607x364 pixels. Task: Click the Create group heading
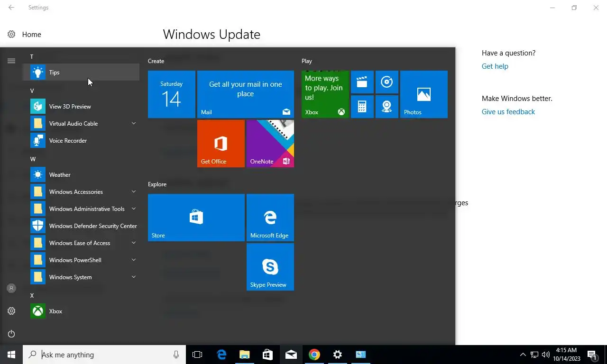pos(156,61)
